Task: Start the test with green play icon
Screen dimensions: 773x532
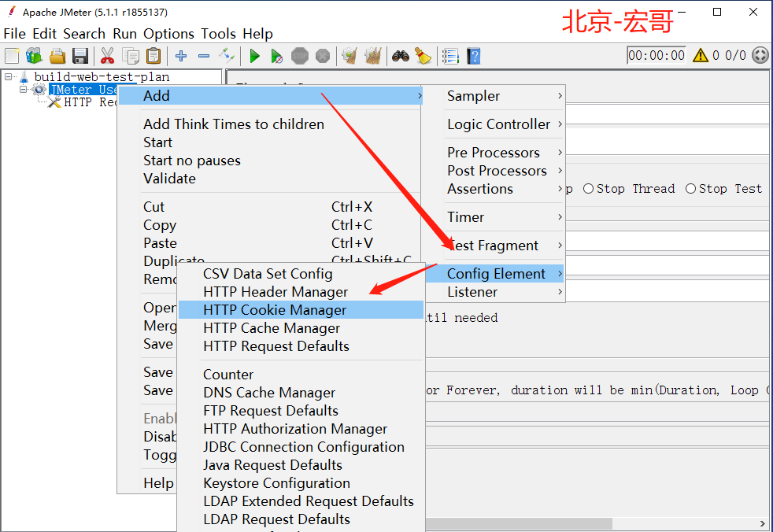Action: 255,56
